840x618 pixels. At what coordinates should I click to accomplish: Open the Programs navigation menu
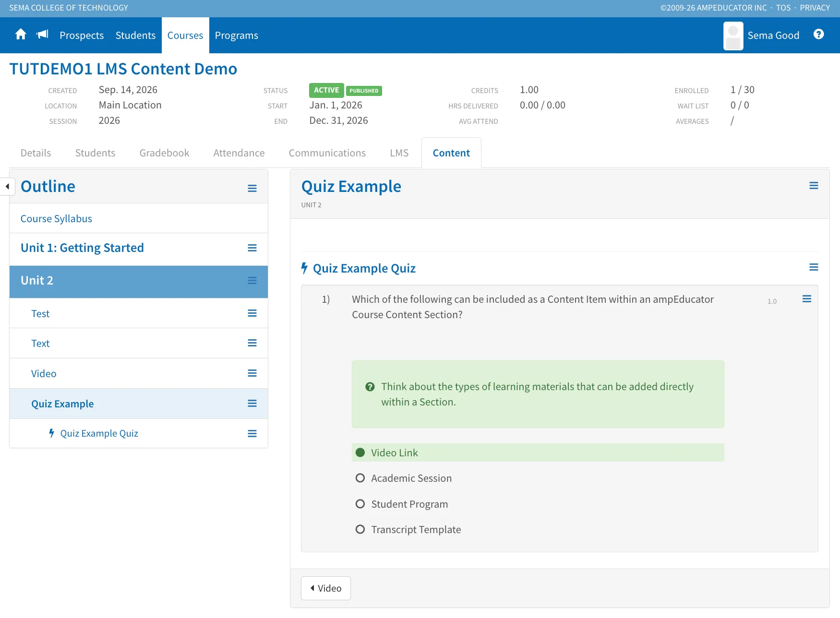(237, 36)
